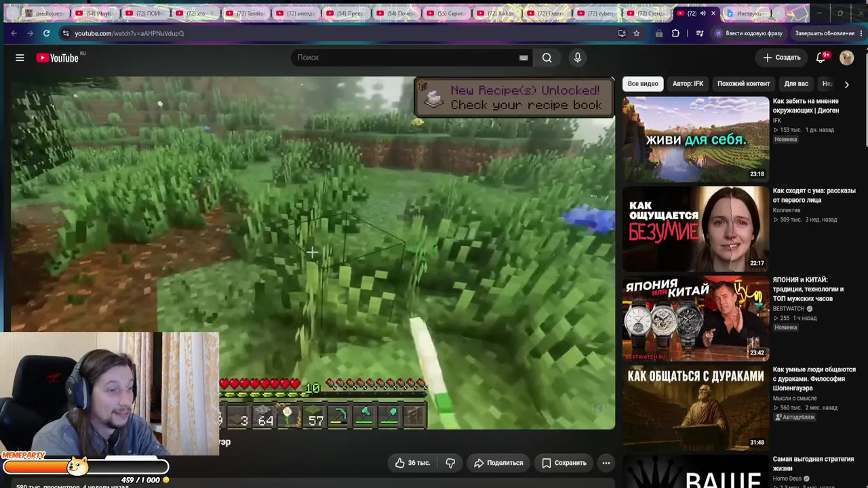Open the YouTube guide hamburger menu

[20, 58]
